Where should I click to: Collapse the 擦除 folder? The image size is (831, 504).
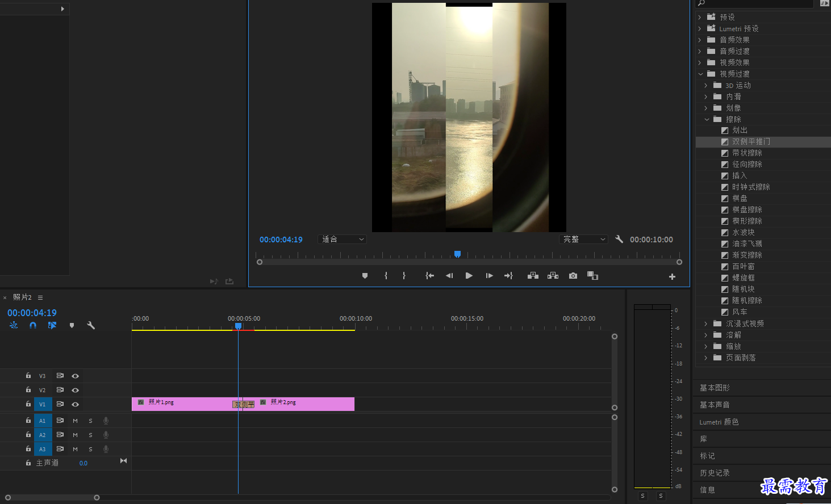[x=707, y=119]
